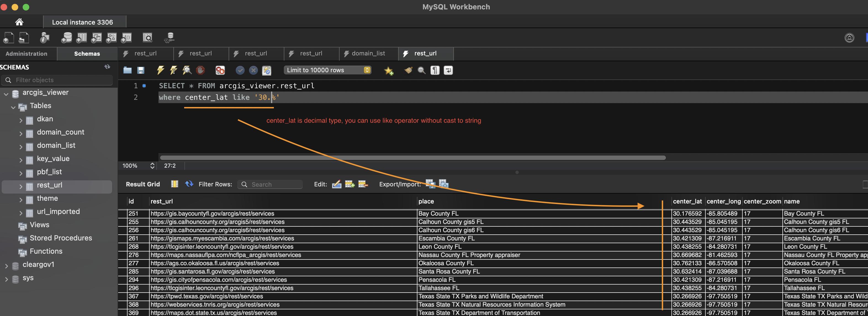The width and height of the screenshot is (868, 316).
Task: Edit the current row pencil icon
Action: 337,184
